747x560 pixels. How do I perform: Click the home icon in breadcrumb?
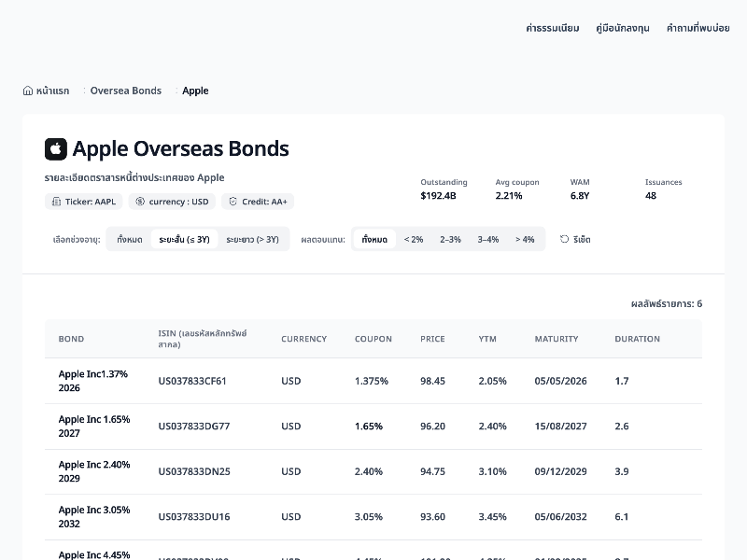point(28,91)
